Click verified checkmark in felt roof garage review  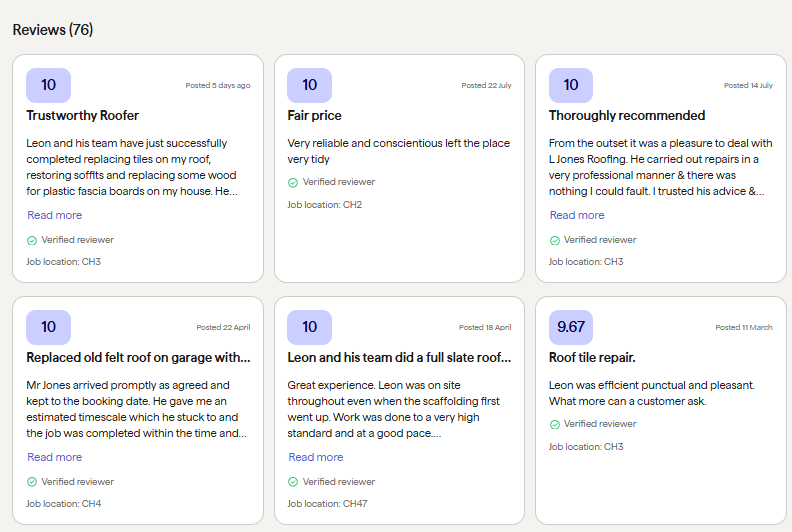(x=32, y=482)
